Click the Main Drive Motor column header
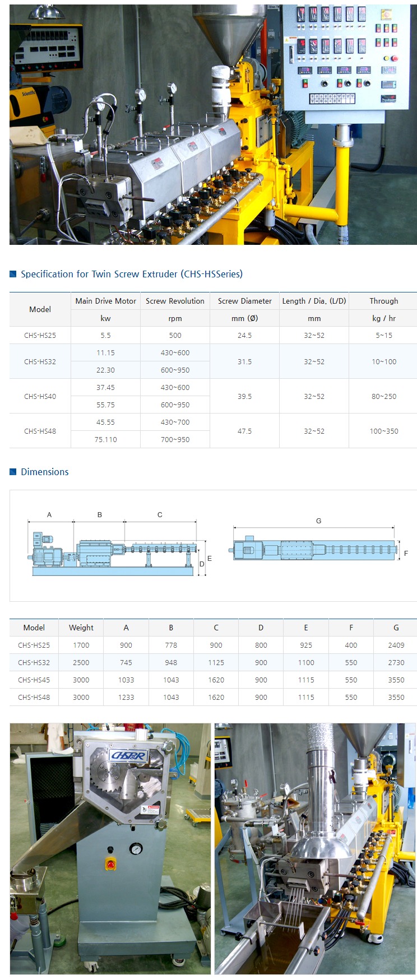This screenshot has height=980, width=417. 105,301
